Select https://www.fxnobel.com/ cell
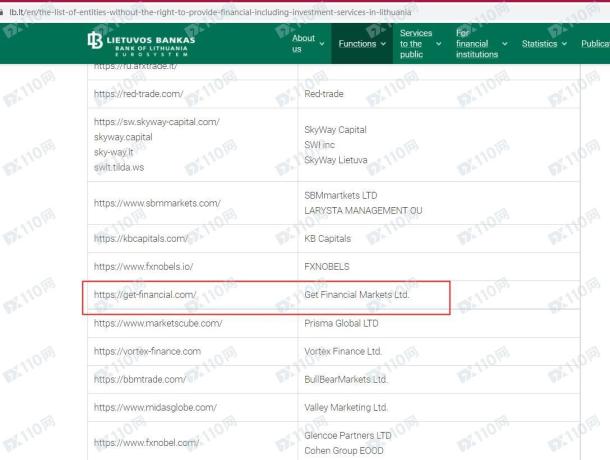Screen dimensions: 610x460 coord(193,442)
